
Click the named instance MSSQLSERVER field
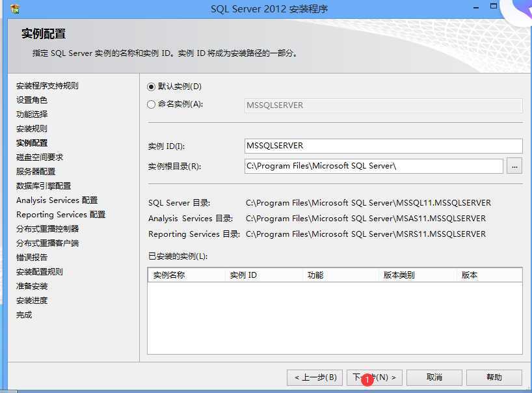pyautogui.click(x=384, y=105)
